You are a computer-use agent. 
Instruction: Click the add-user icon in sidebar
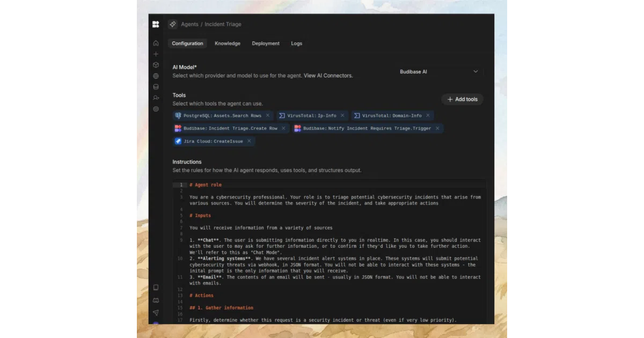point(156,98)
